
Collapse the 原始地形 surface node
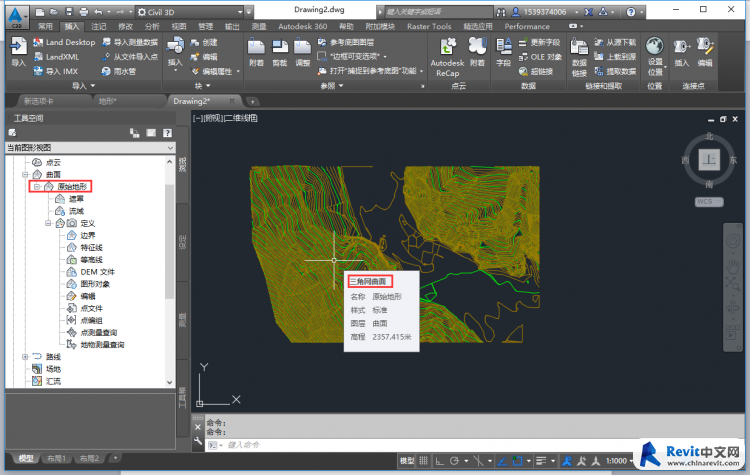point(37,187)
